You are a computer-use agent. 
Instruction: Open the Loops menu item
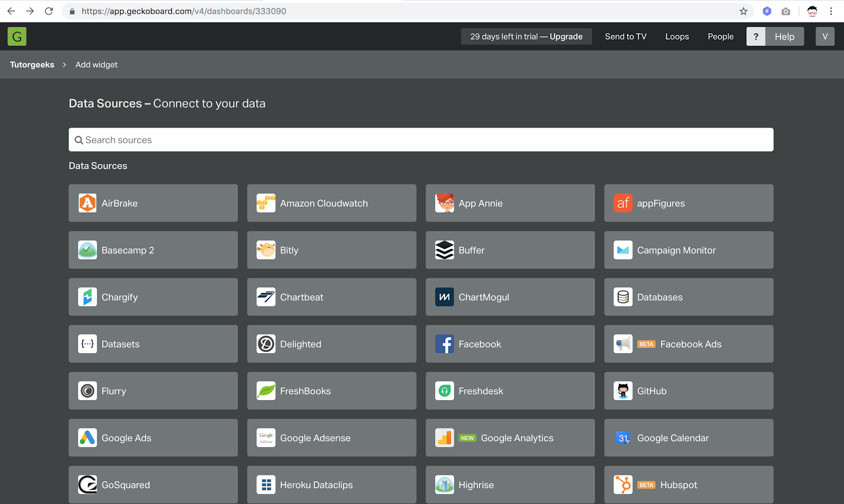(x=677, y=36)
